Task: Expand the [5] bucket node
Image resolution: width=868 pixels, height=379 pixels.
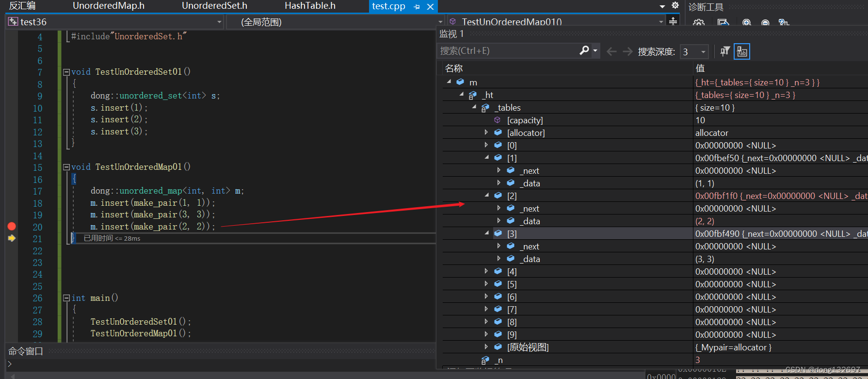Action: 486,283
